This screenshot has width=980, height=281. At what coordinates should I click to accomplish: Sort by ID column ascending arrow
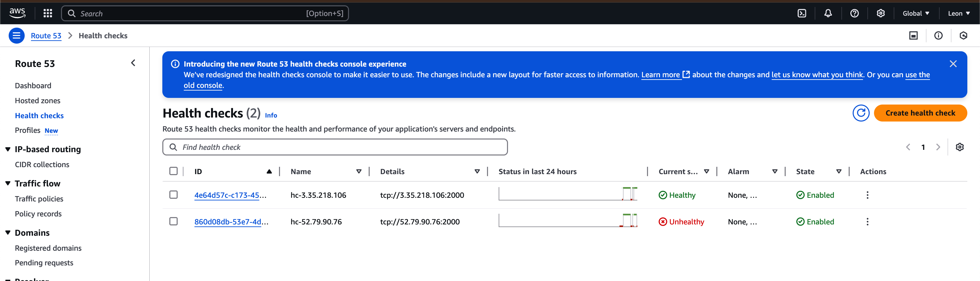pos(269,172)
